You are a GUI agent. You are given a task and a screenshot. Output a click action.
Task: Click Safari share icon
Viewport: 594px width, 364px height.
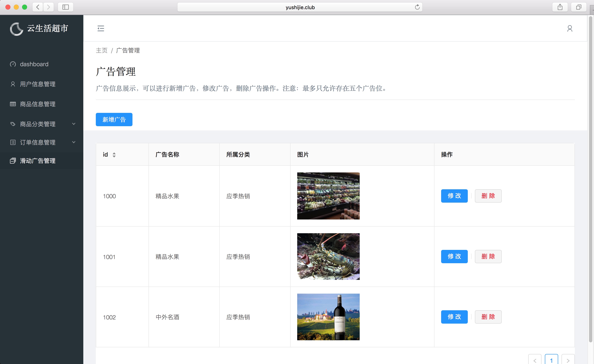[x=560, y=7]
